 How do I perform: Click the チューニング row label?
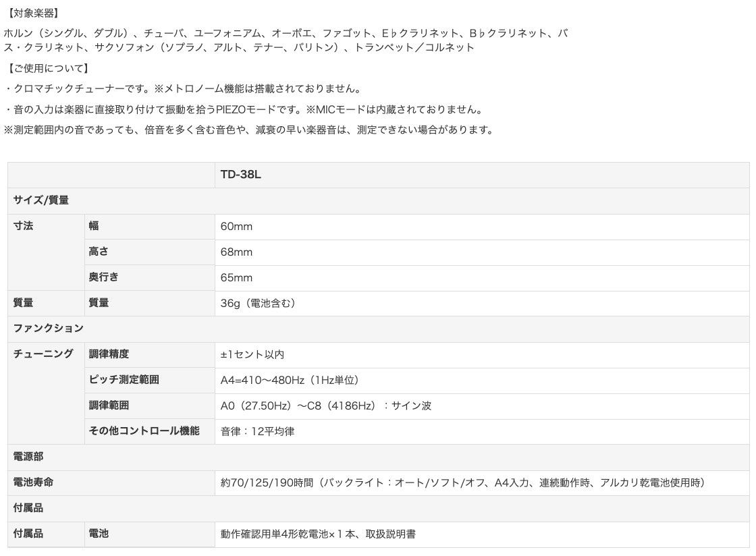pos(43,354)
